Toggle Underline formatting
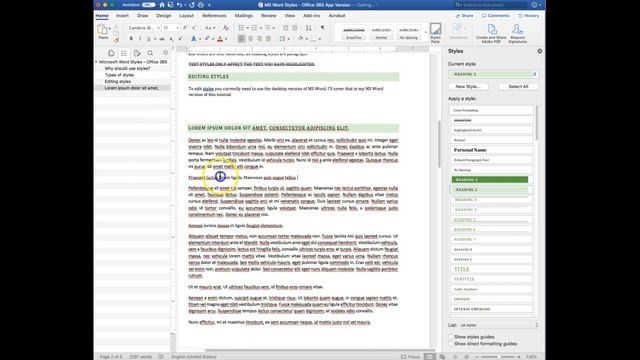This screenshot has height=360, width=640. tap(149, 39)
